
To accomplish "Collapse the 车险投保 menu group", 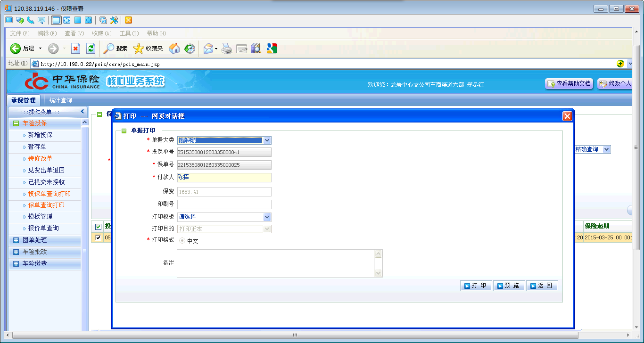I will tap(16, 123).
